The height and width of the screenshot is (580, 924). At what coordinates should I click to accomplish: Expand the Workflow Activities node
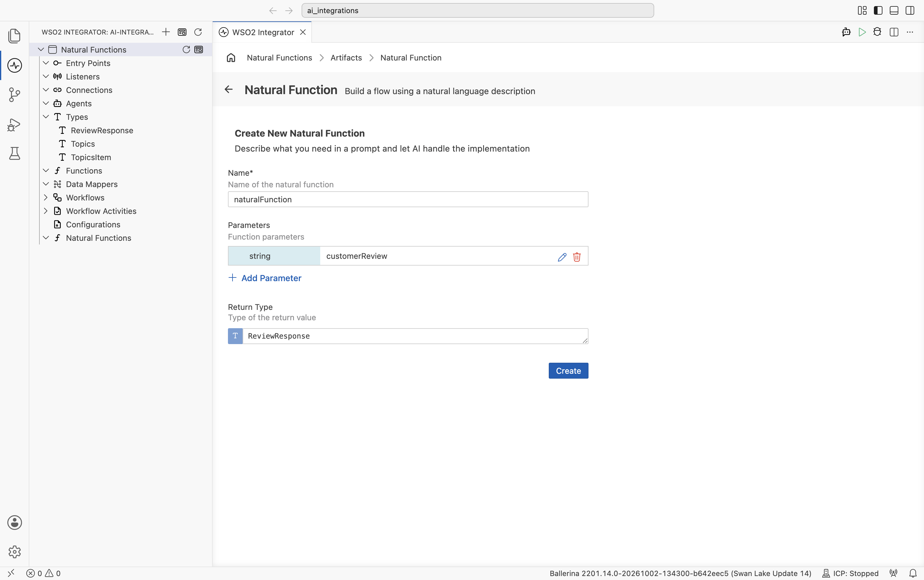(x=46, y=211)
